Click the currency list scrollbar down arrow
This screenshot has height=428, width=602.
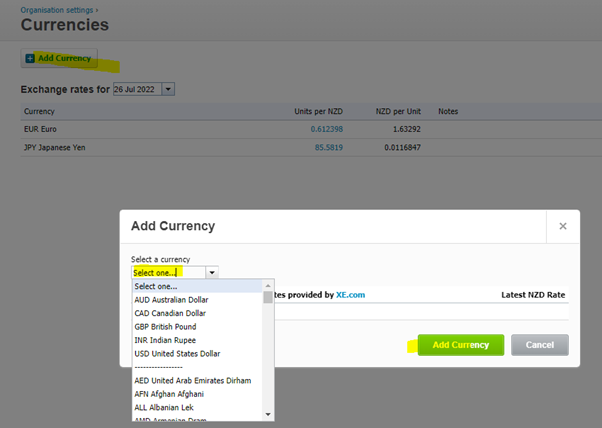[x=268, y=414]
